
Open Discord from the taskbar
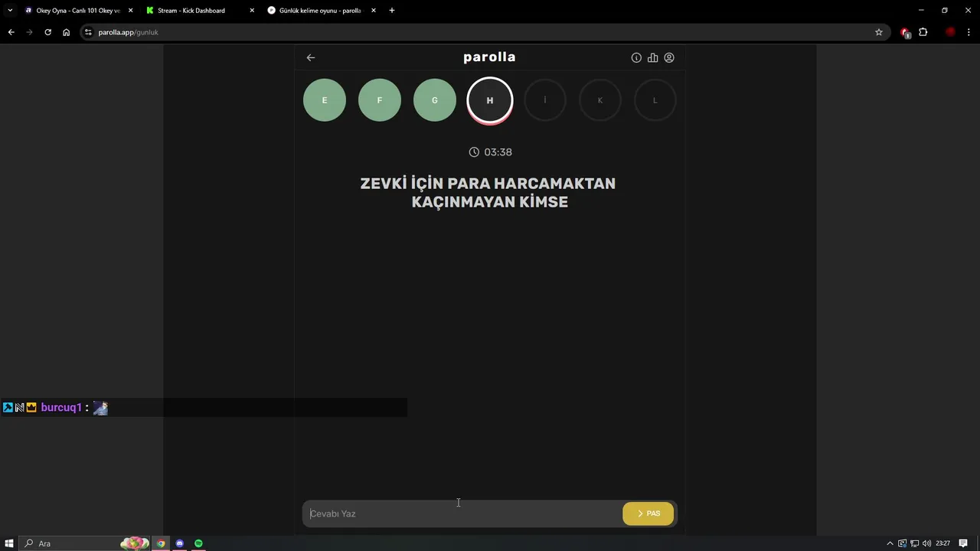tap(180, 543)
